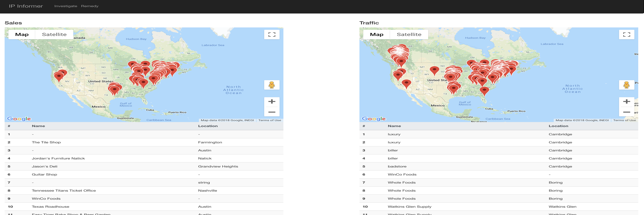Click Street View pegman on Sales map
644x215 pixels.
click(x=272, y=85)
